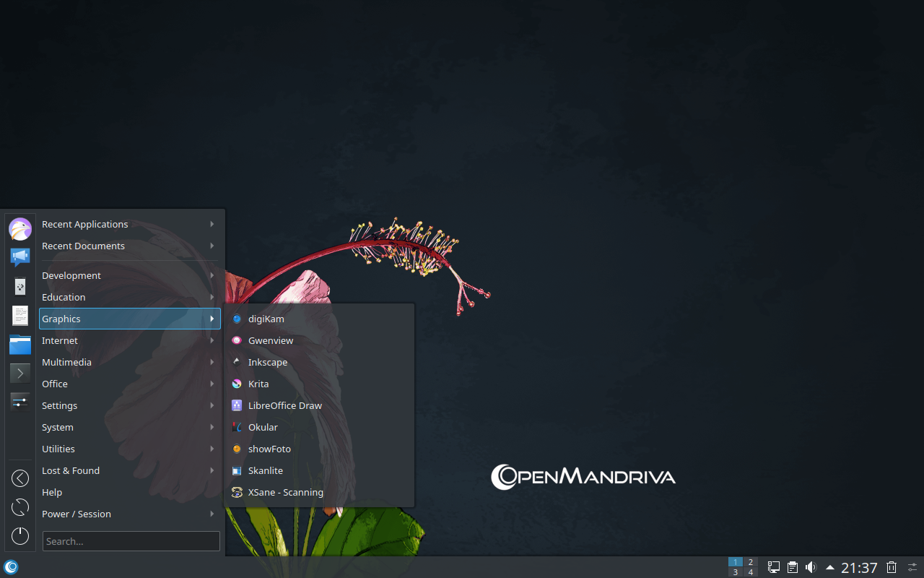Start Inkscape from the Graphics submenu
The height and width of the screenshot is (578, 924).
(x=268, y=362)
